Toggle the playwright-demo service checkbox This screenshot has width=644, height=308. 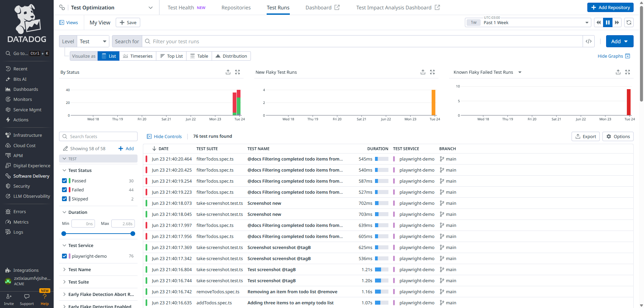click(64, 256)
